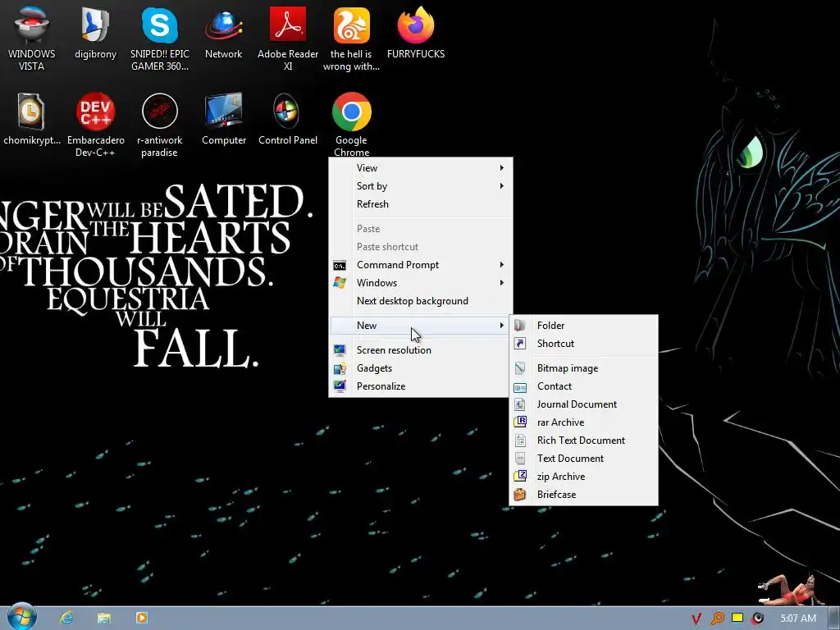Launch Internet Explorer from the taskbar
The width and height of the screenshot is (840, 630).
pos(66,618)
